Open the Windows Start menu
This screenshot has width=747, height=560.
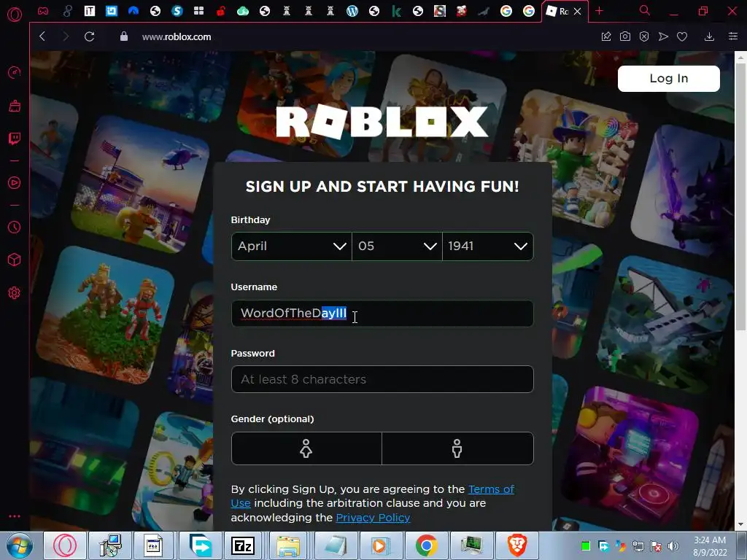[19, 545]
